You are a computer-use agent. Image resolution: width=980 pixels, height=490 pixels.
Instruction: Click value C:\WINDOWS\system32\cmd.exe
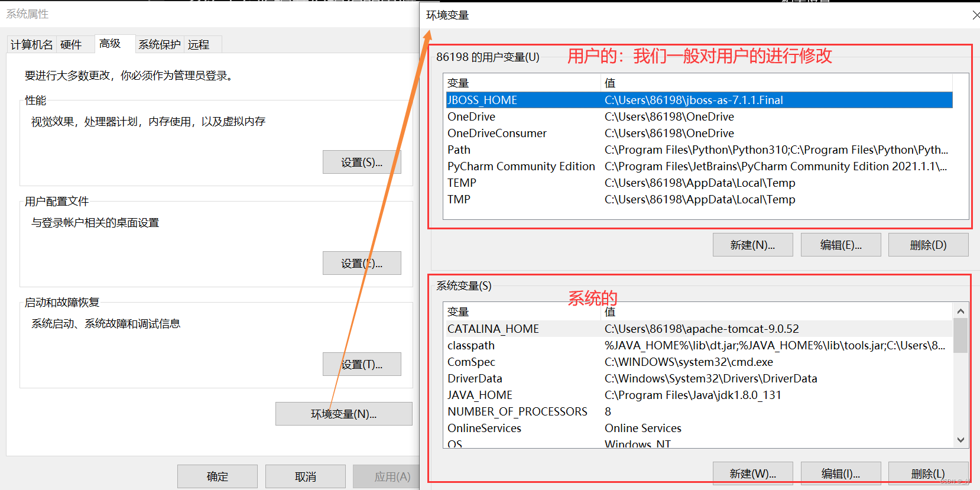click(689, 362)
